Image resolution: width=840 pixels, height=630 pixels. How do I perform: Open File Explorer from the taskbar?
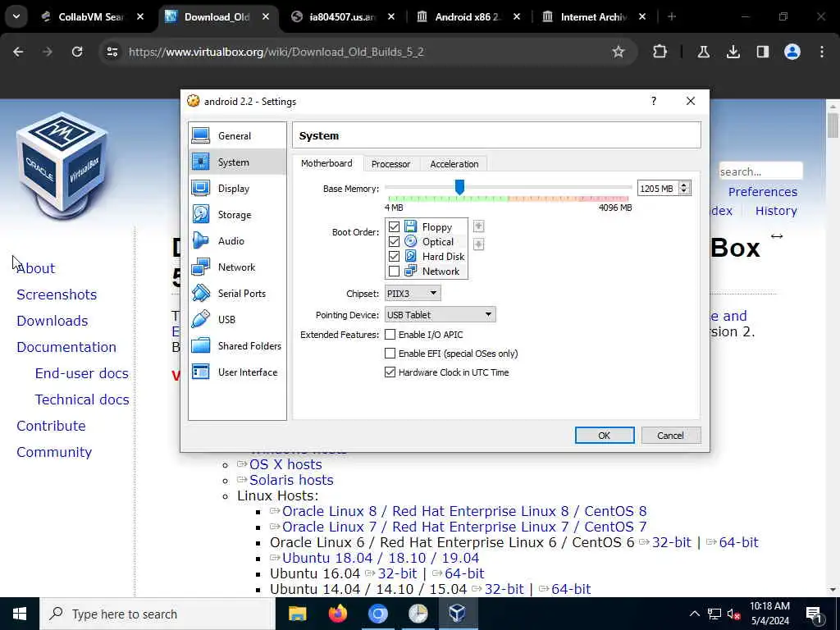297,614
